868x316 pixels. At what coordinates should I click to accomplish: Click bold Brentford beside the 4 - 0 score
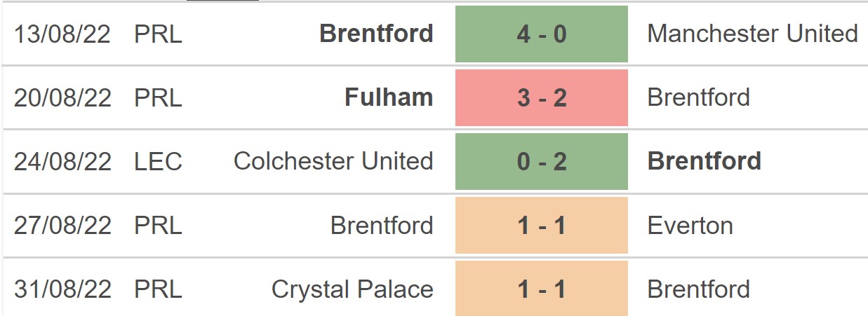376,34
